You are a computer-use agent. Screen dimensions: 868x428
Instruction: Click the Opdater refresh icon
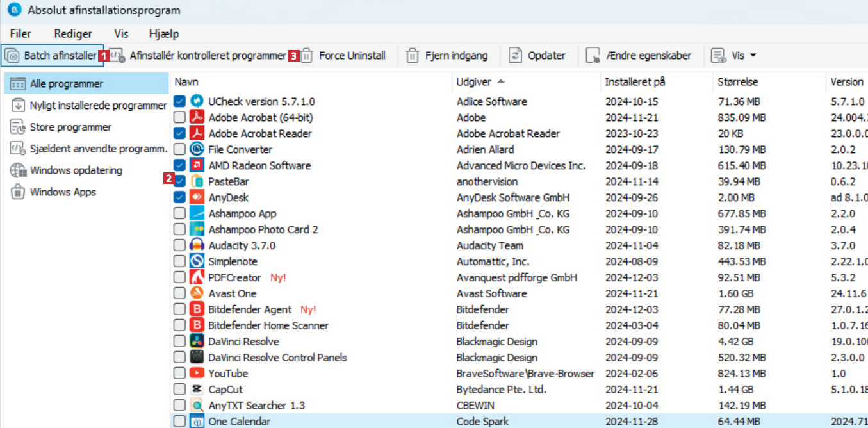pyautogui.click(x=516, y=56)
